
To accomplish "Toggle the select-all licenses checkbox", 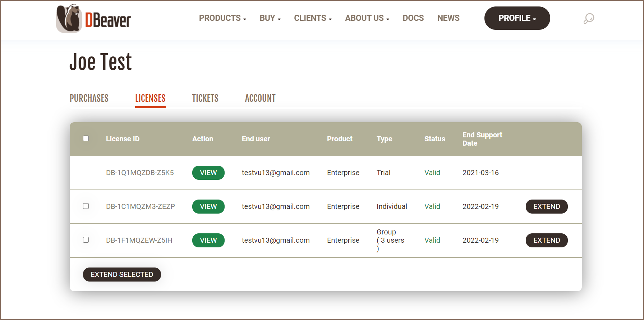I will click(x=86, y=138).
